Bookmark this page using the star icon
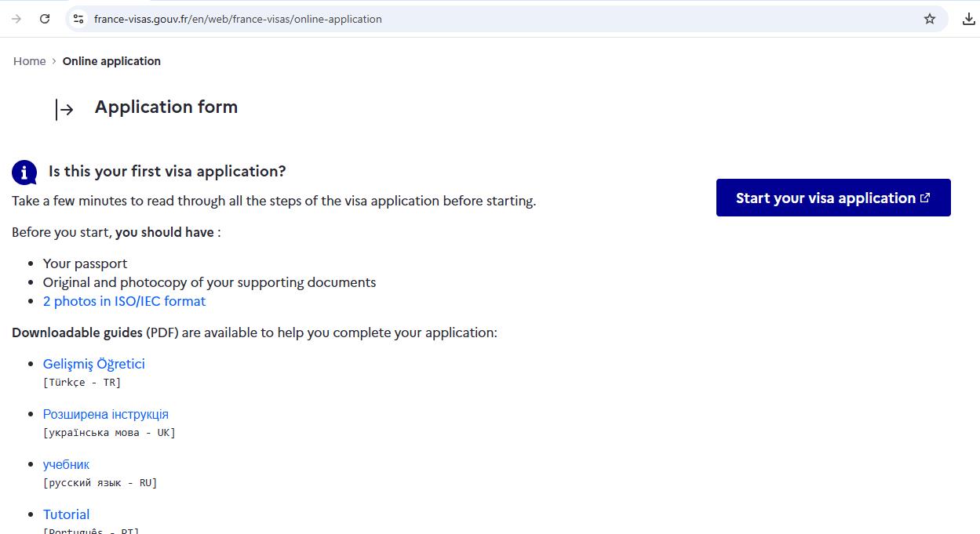The width and height of the screenshot is (980, 534). 929,18
